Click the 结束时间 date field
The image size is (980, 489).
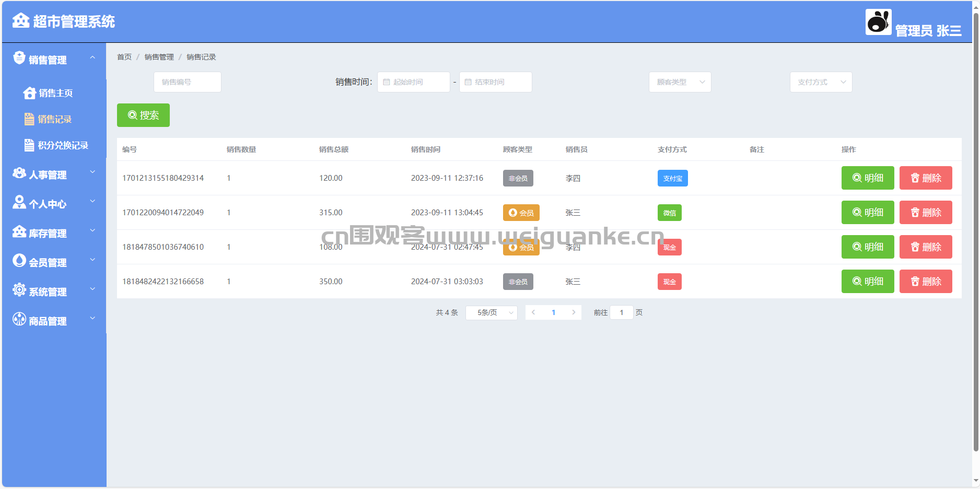coord(496,82)
